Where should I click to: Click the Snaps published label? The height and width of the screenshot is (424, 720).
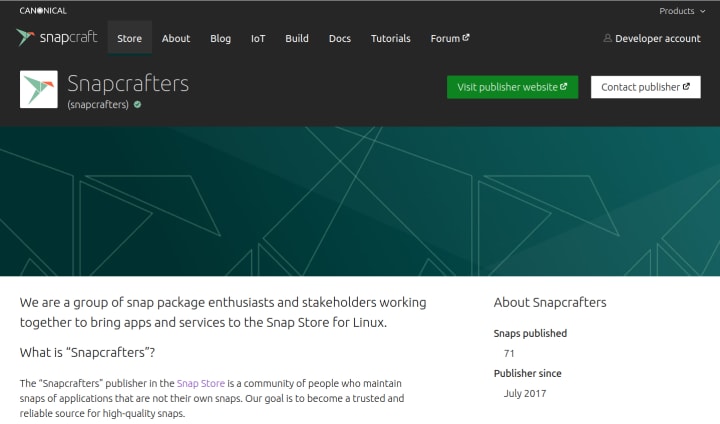tap(530, 334)
